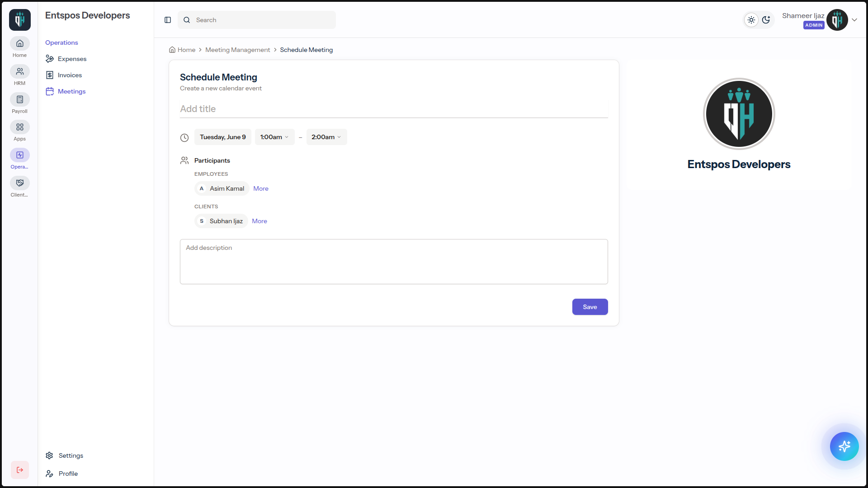The image size is (868, 488).
Task: Click the Add description text area
Action: coord(394,262)
